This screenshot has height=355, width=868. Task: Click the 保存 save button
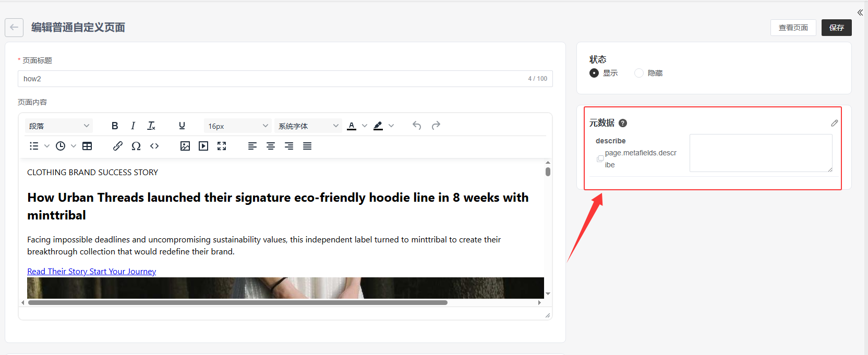[836, 28]
